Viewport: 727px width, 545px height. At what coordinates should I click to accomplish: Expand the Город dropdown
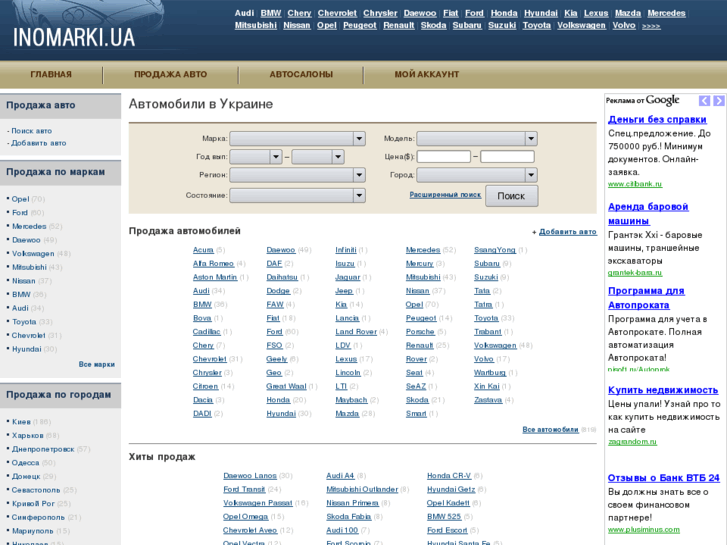click(x=477, y=175)
